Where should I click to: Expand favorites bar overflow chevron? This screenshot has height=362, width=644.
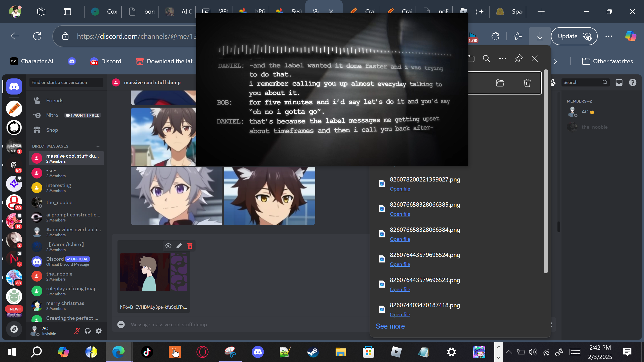[x=555, y=61]
